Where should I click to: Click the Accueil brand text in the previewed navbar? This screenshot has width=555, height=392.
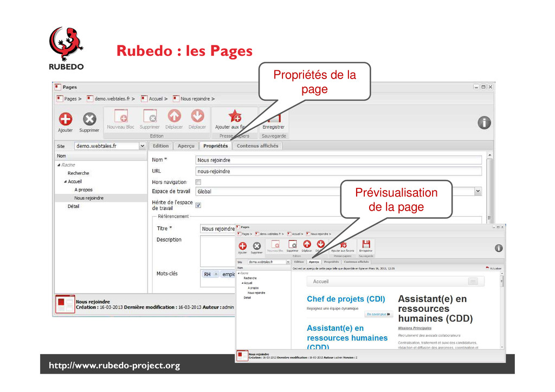coord(321,282)
